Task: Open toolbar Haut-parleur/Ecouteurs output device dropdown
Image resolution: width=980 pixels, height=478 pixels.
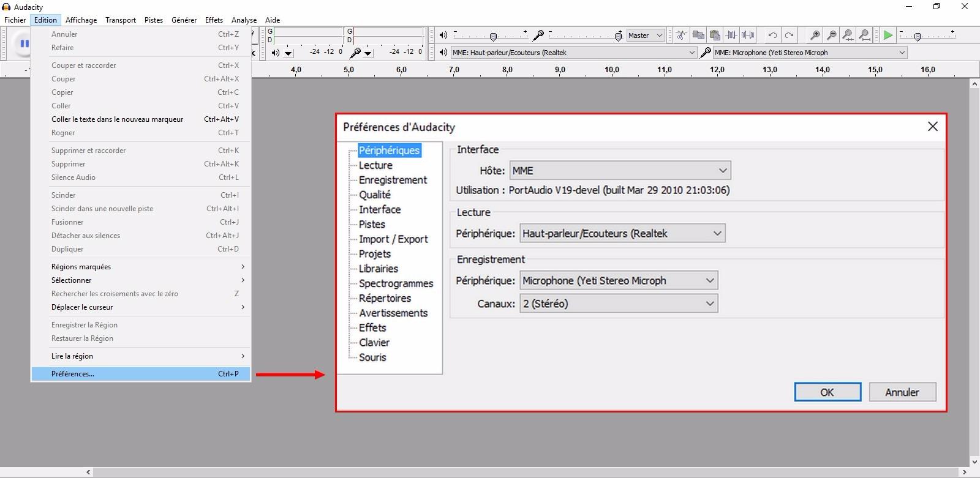Action: point(574,53)
